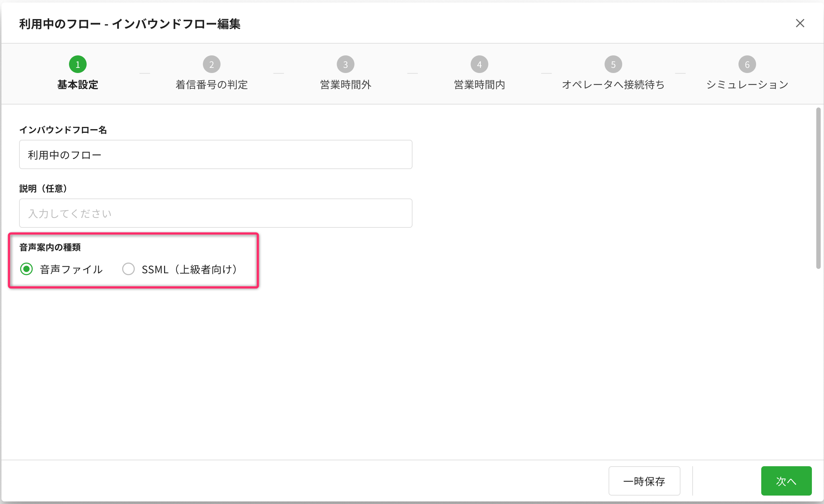Click the 説明（任意） label
The height and width of the screenshot is (504, 824).
click(x=44, y=189)
